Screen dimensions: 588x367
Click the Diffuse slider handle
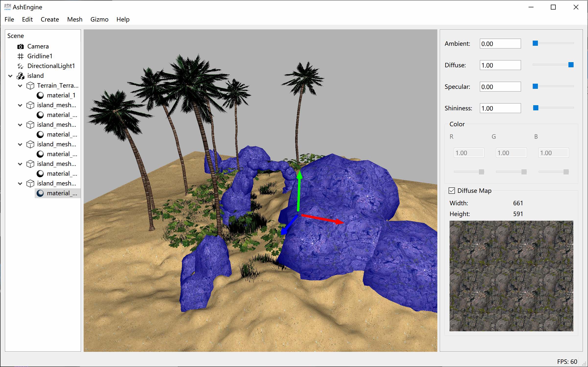point(571,65)
